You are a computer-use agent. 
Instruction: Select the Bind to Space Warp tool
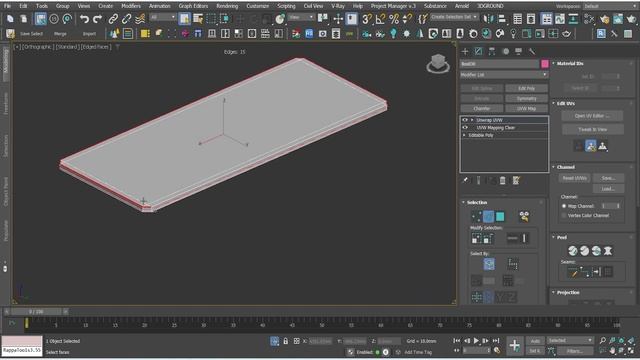[140, 19]
